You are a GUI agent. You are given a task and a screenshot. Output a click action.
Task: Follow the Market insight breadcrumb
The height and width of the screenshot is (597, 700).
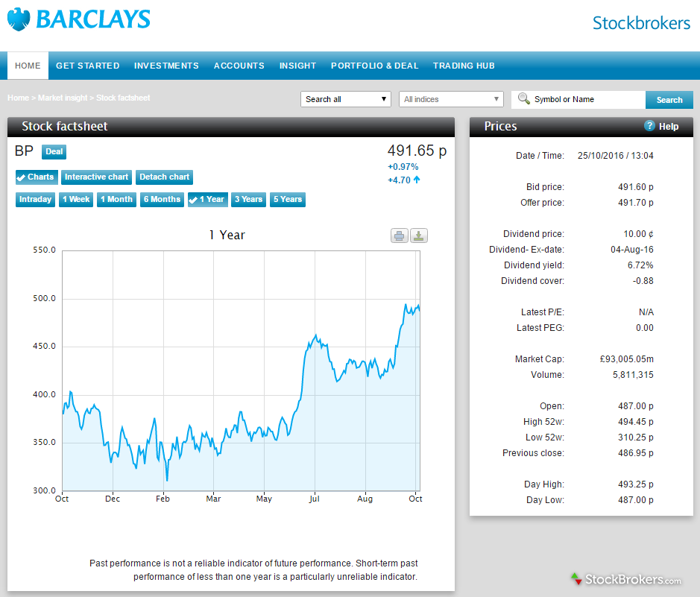click(x=63, y=98)
